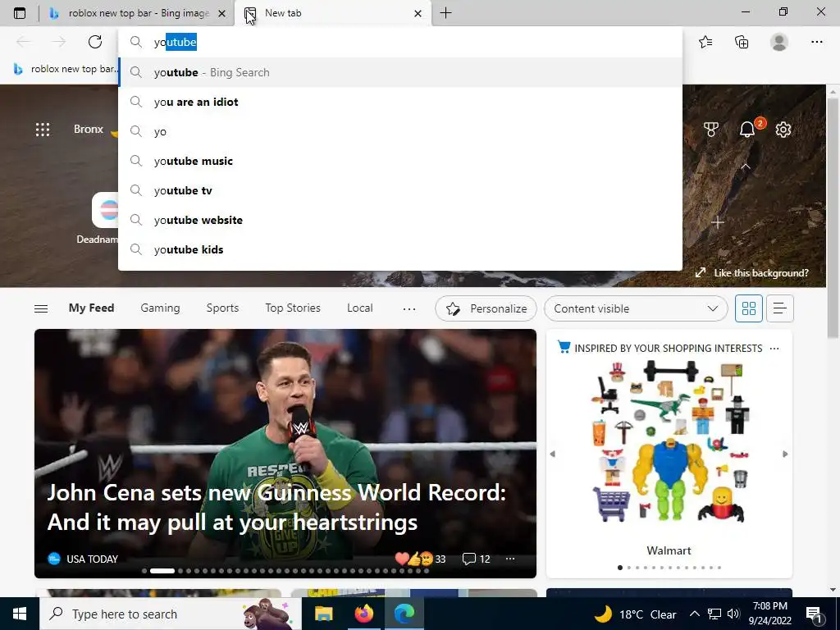
Task: Open the Content visible dropdown
Action: pos(636,308)
